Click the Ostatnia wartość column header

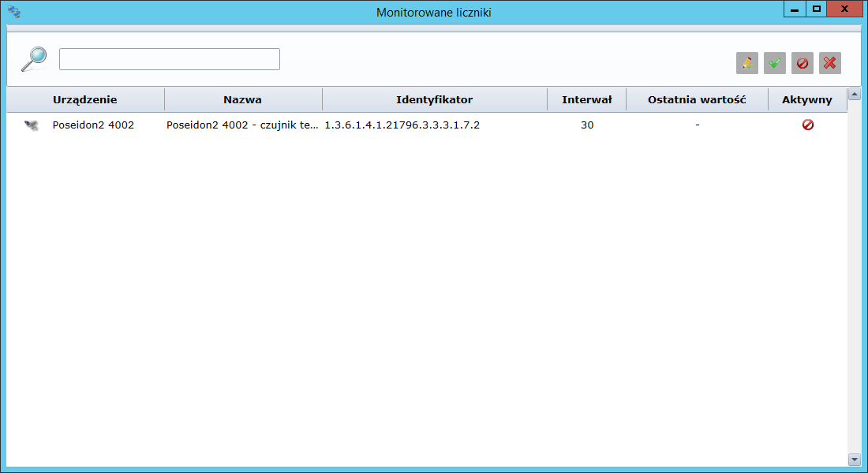pyautogui.click(x=696, y=100)
